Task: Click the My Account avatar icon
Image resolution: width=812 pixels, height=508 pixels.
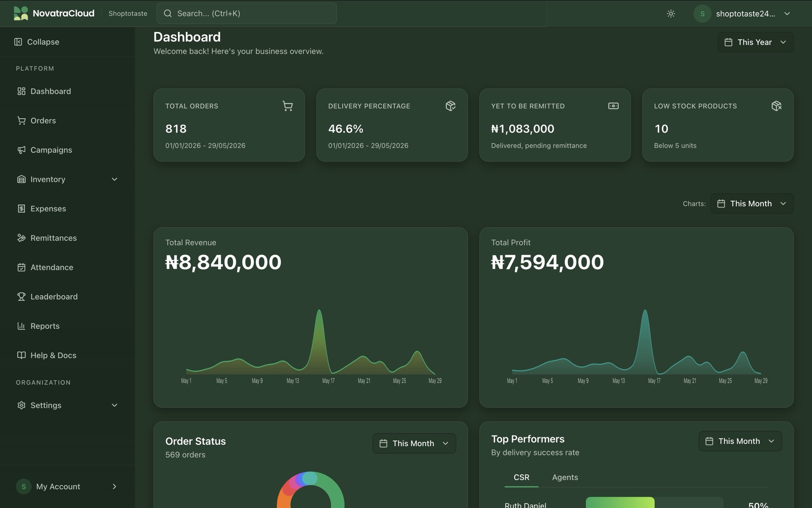Action: [24, 486]
